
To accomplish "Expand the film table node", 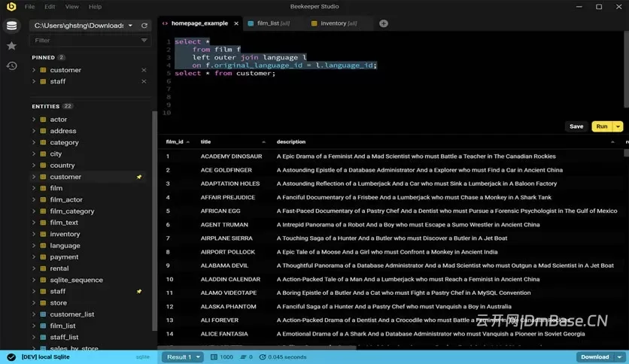I will [x=34, y=188].
